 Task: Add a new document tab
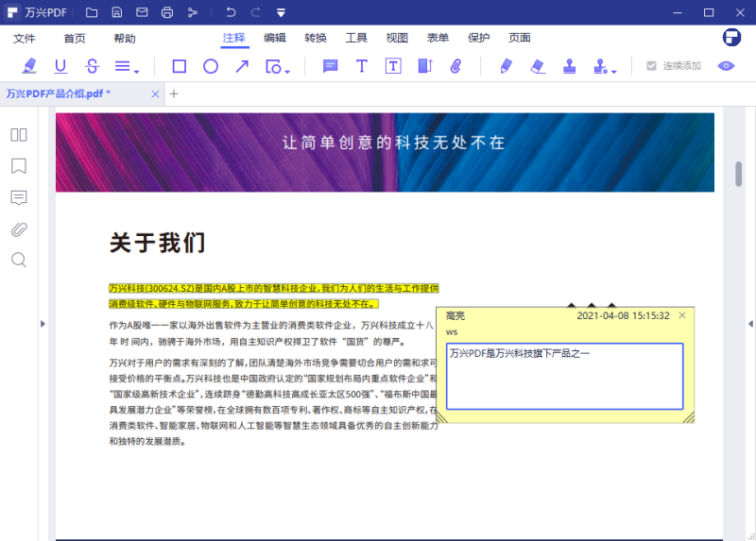[x=174, y=93]
